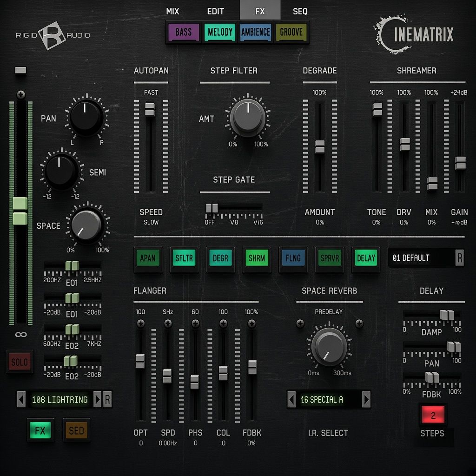Viewport: 476px width, 476px height.
Task: Select previous impulse response before 16 SPECIAL A
Action: (291, 399)
